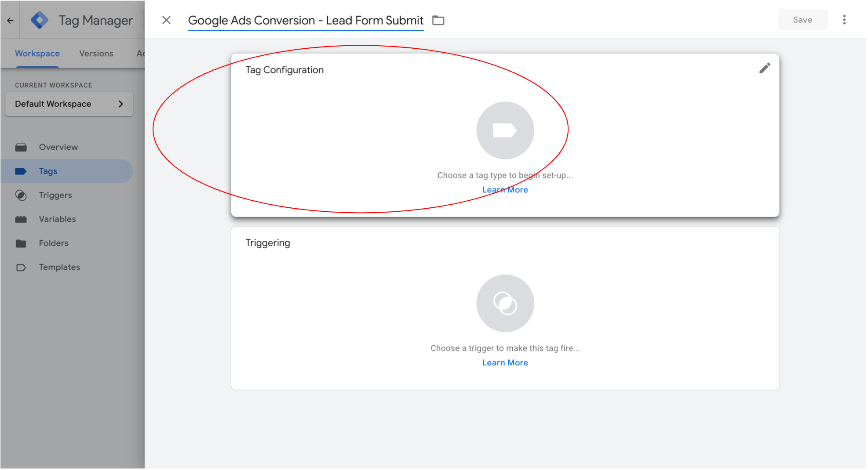Go to Overview in the sidebar
This screenshot has width=868, height=470.
(x=58, y=147)
